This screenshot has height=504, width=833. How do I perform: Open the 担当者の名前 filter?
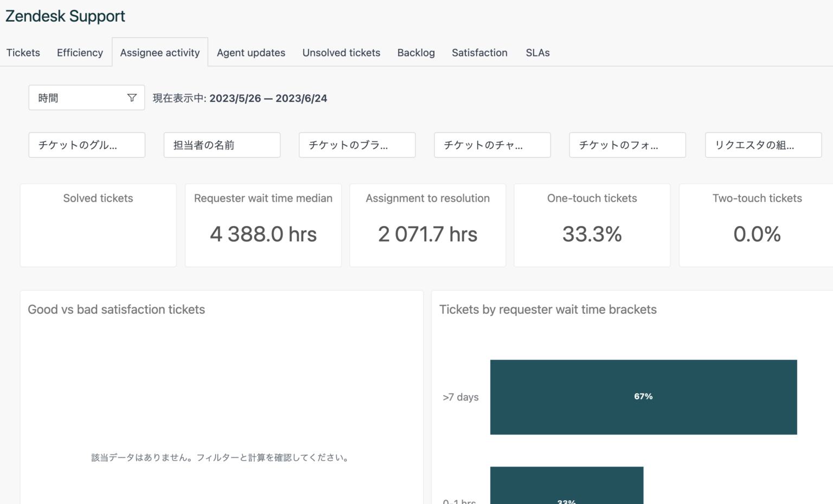(221, 145)
